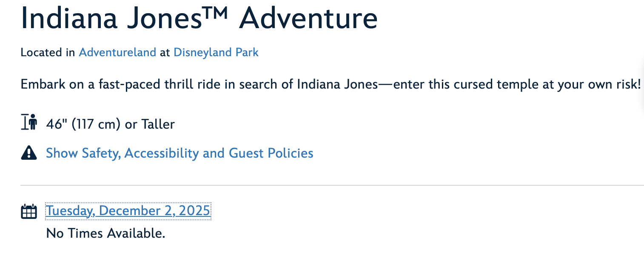This screenshot has height=259, width=644.
Task: Click the alert icon next to guest policies
Action: click(x=28, y=153)
